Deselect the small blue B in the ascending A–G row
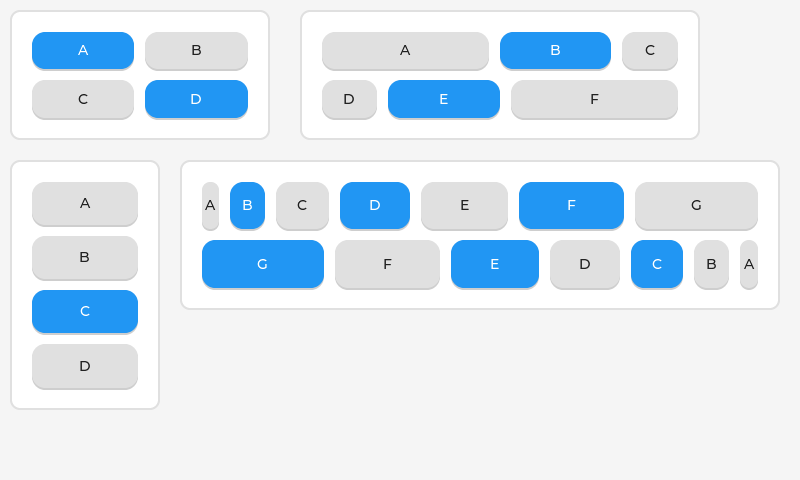Screen dimensions: 800x480 (247, 205)
